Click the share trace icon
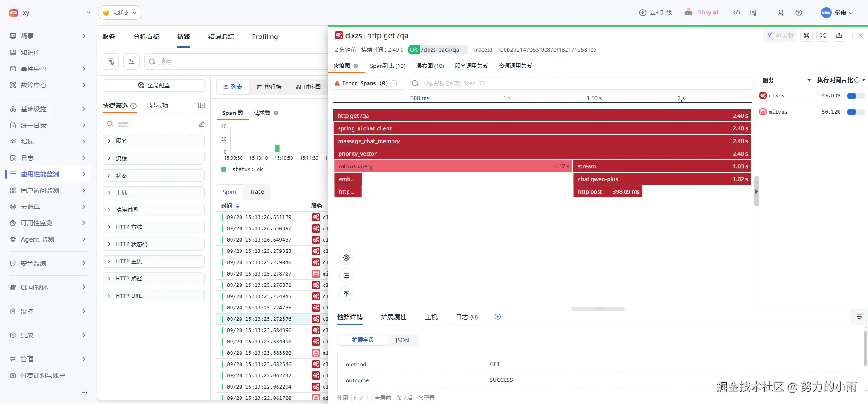This screenshot has height=404, width=868. [x=839, y=35]
